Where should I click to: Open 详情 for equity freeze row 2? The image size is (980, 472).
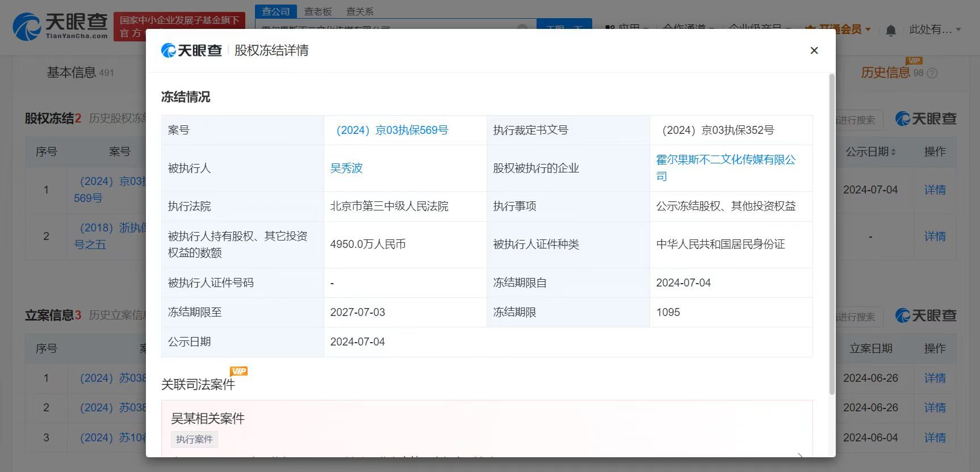click(935, 237)
